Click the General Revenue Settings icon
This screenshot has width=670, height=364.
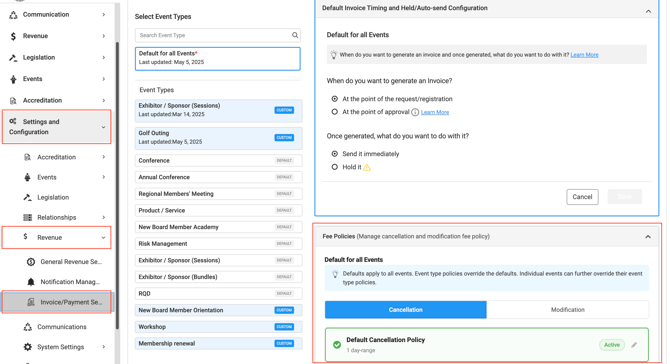tap(31, 262)
